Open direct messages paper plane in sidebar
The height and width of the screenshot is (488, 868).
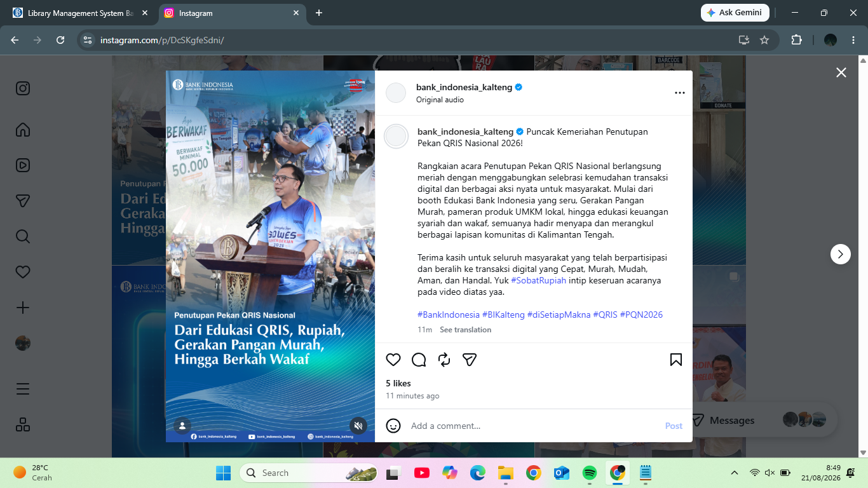(x=23, y=201)
